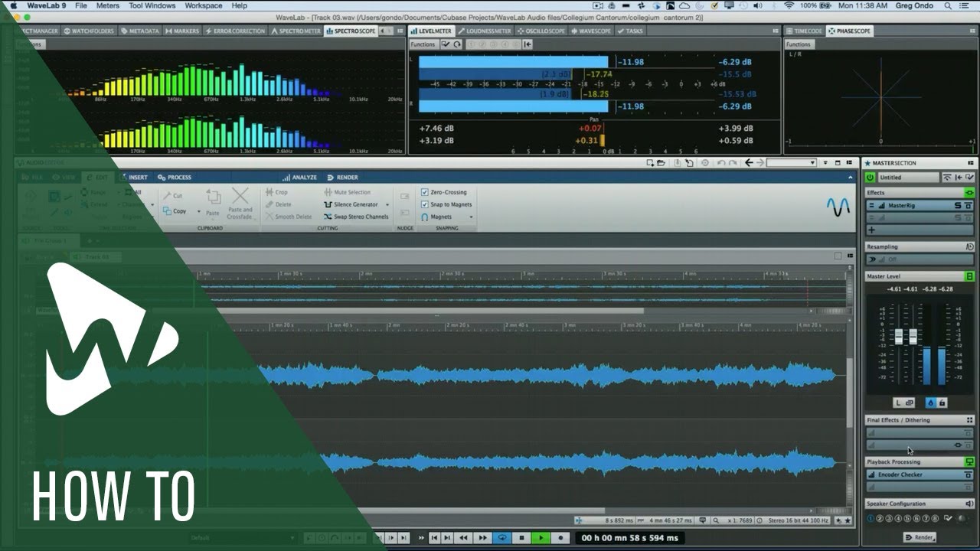Toggle the blue Loop button
Screen dimensions: 980x551
tap(502, 538)
